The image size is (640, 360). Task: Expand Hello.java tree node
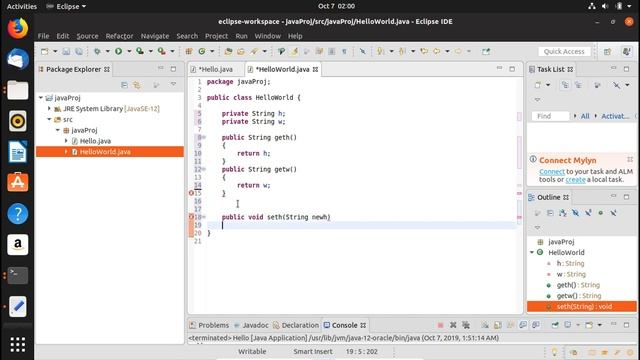click(x=66, y=141)
